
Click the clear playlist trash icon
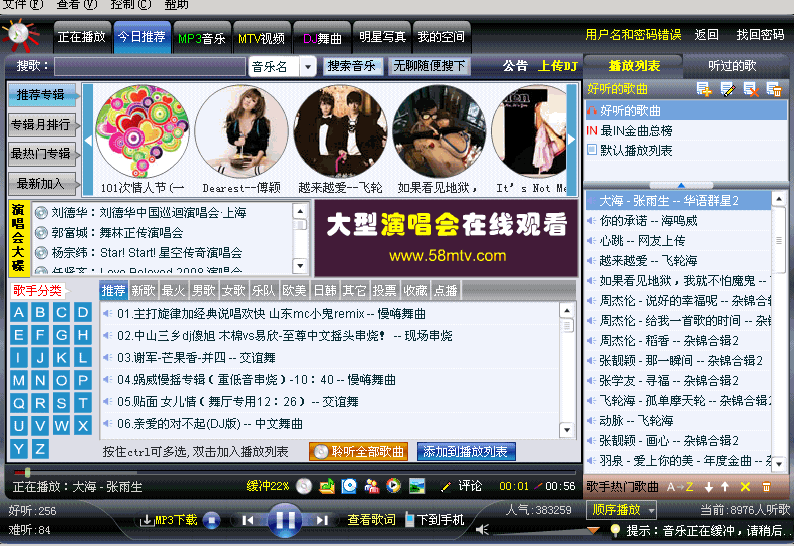(774, 89)
